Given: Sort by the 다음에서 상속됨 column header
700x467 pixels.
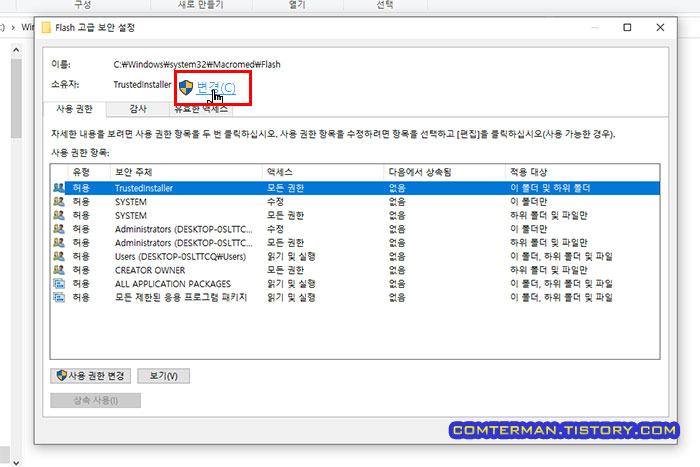Looking at the screenshot, I should click(x=445, y=172).
